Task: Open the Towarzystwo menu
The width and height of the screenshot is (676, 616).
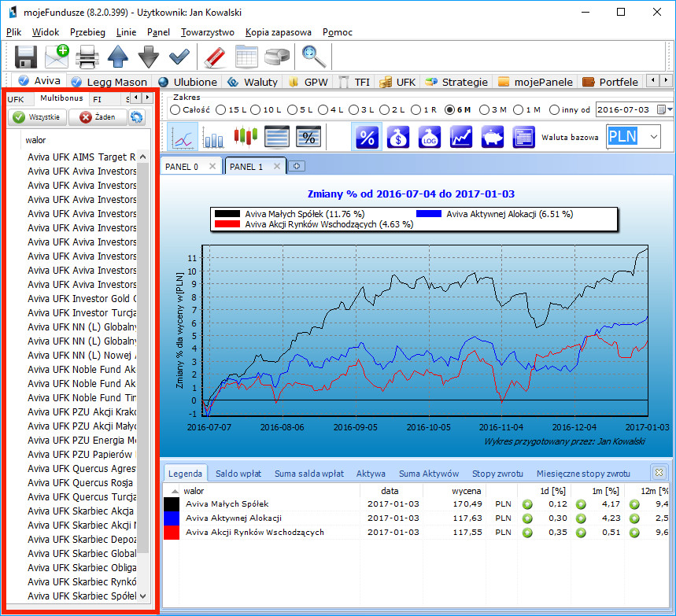Action: pyautogui.click(x=208, y=32)
